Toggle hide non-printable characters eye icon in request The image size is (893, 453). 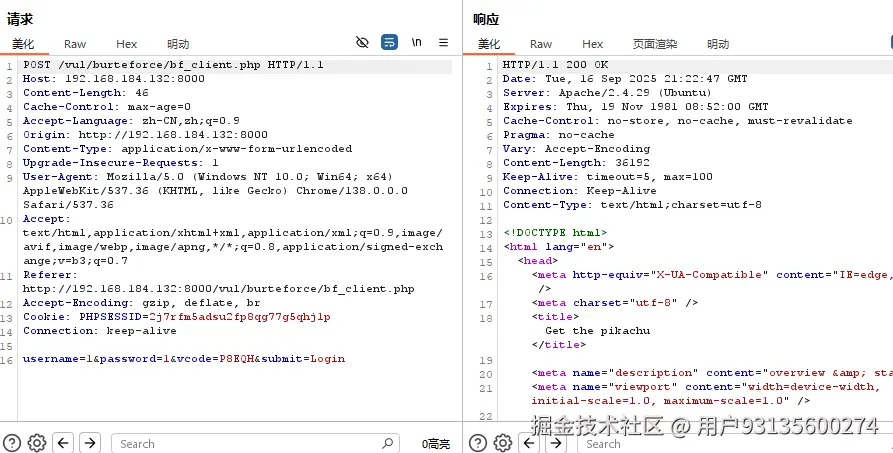[362, 42]
